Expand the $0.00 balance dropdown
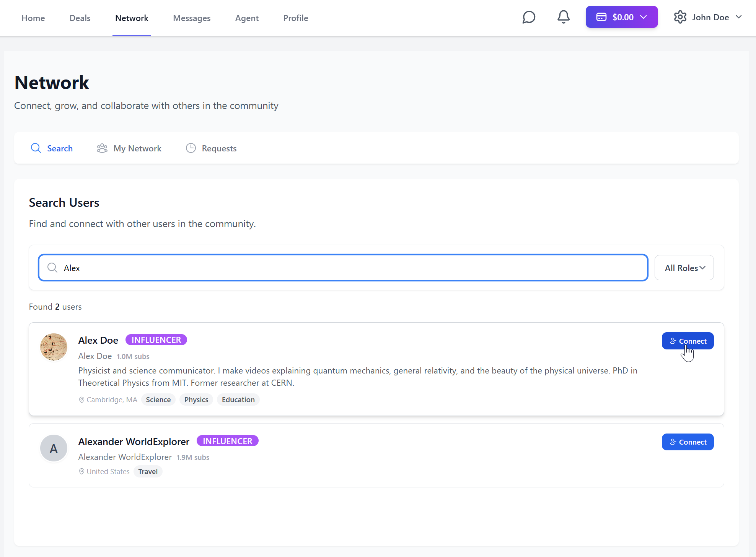This screenshot has height=557, width=756. tap(622, 17)
